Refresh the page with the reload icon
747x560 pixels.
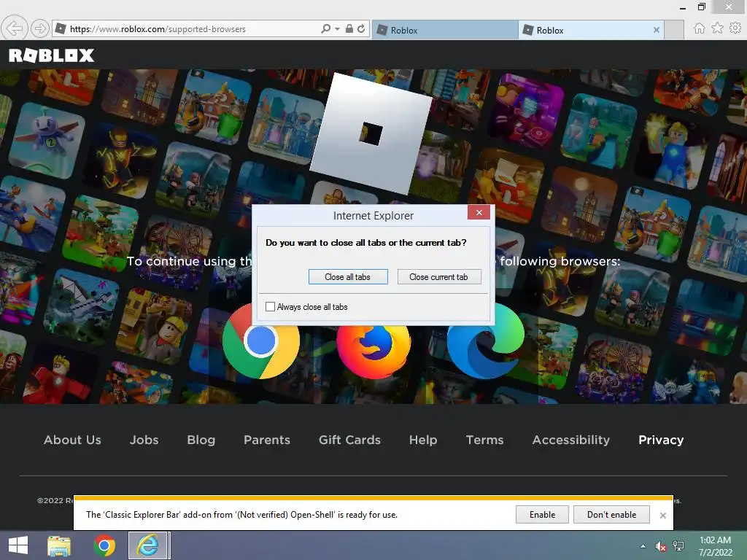tap(361, 28)
